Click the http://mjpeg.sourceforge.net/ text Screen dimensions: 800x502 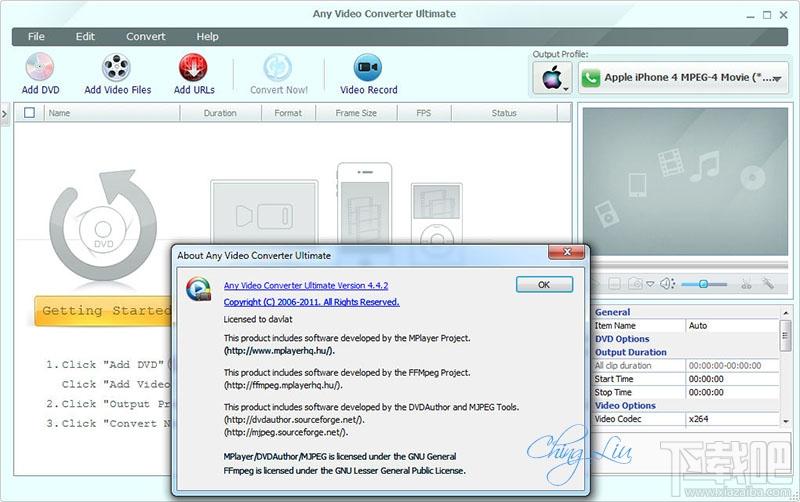click(286, 433)
